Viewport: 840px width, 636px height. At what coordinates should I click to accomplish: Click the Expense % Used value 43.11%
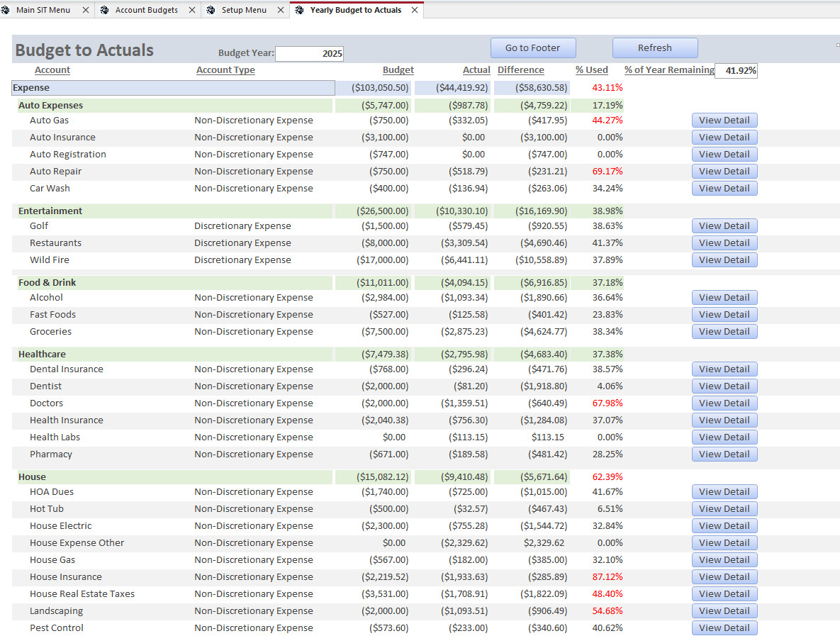[607, 88]
